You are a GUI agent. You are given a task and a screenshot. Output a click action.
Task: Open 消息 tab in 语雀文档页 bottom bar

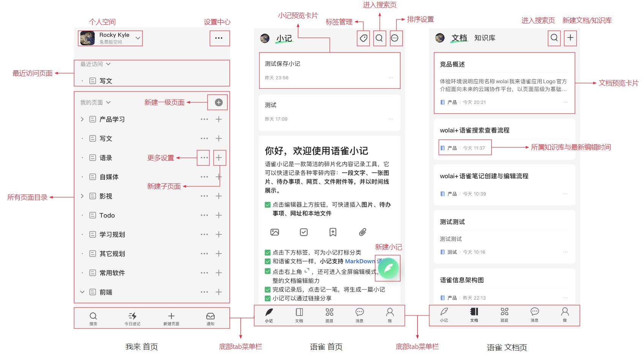pyautogui.click(x=535, y=315)
